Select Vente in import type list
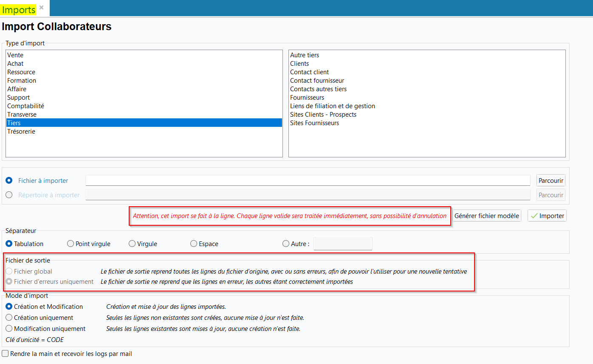Viewport: 593px width, 364px height. tap(15, 55)
